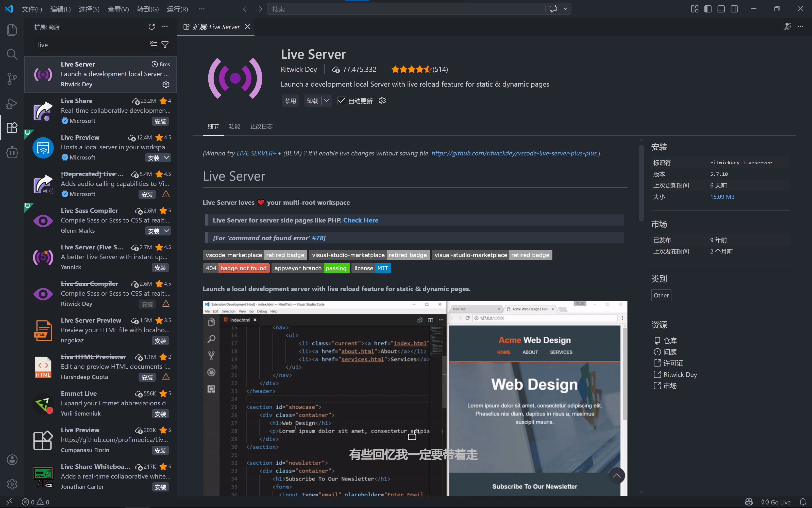Open the LIVE SERVER++ link
Viewport: 812px width, 508px height.
tap(259, 153)
